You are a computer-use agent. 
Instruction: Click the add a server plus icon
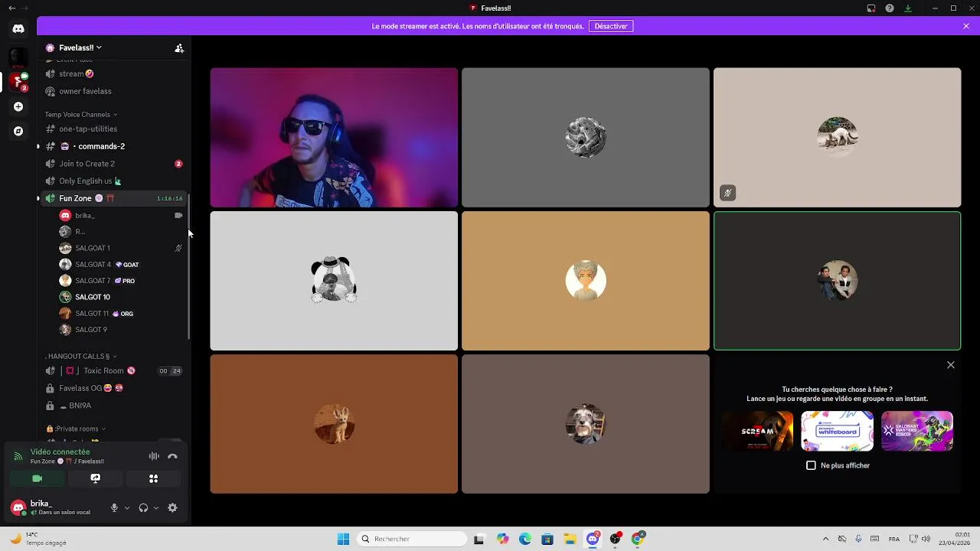coord(18,106)
